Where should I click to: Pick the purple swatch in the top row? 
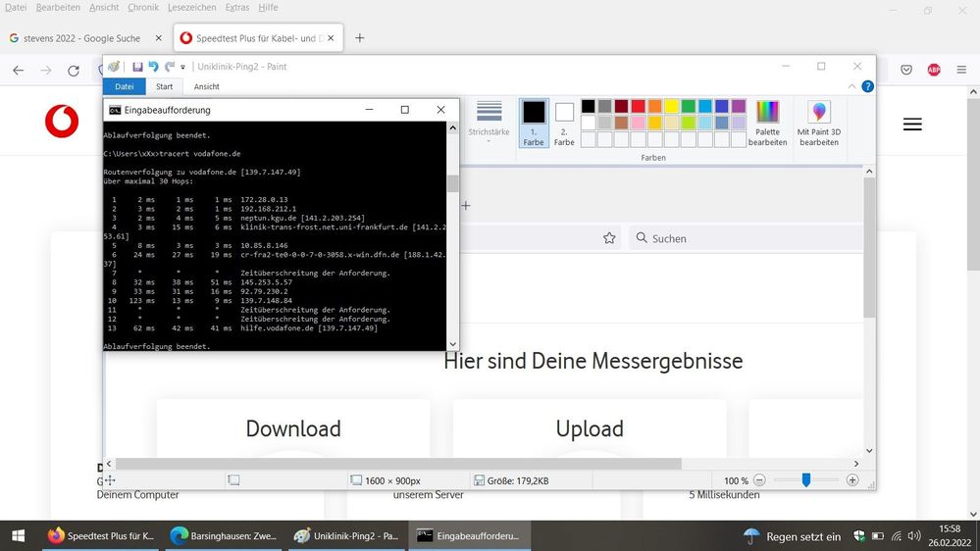point(739,106)
